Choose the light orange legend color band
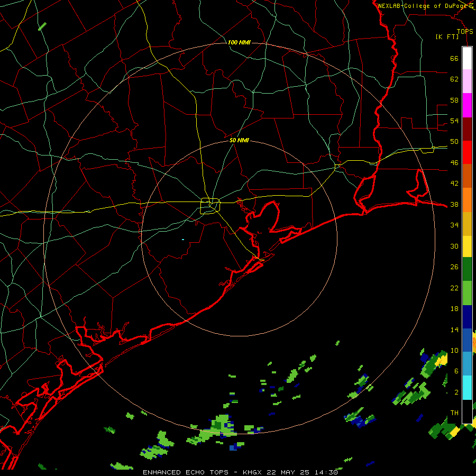The height and width of the screenshot is (476, 476). coord(467,200)
